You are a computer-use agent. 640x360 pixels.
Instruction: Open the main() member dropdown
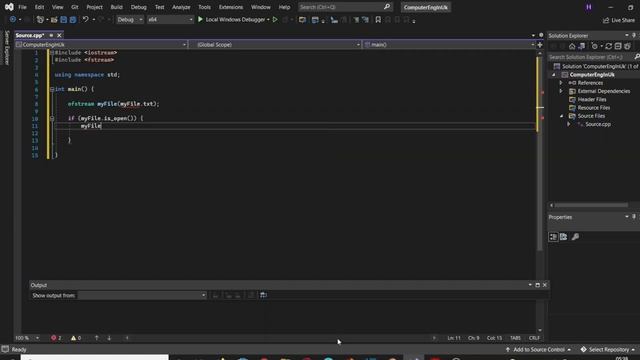point(449,44)
